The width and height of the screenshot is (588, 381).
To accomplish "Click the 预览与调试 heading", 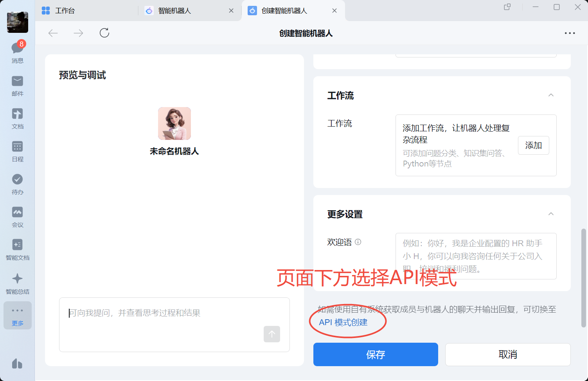I will [x=83, y=75].
